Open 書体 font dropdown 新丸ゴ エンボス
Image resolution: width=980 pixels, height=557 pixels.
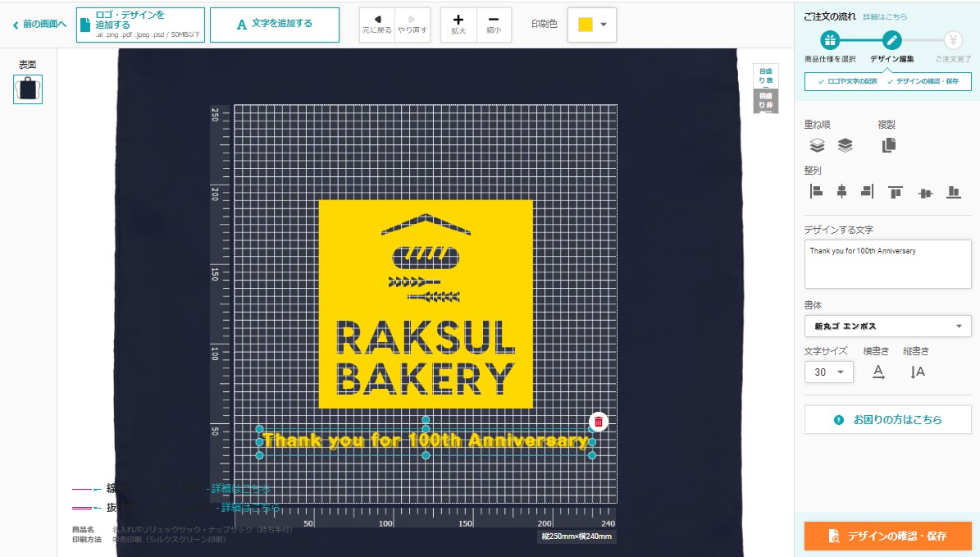click(887, 326)
